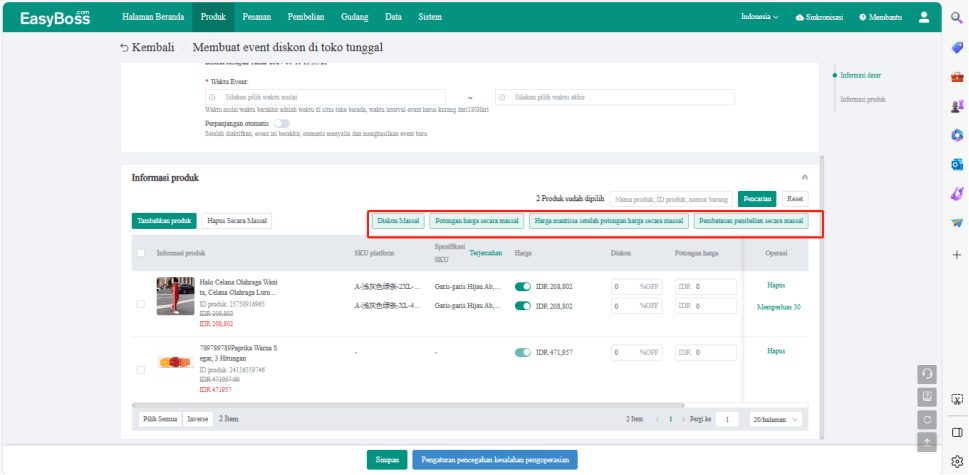Click the Reset button
969x475 pixels.
point(795,199)
